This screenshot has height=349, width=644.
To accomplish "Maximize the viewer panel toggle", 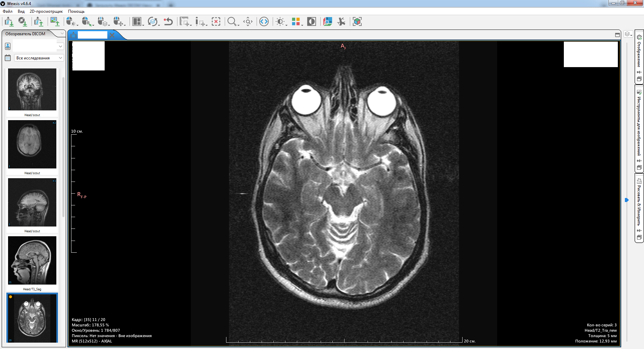I will 617,35.
